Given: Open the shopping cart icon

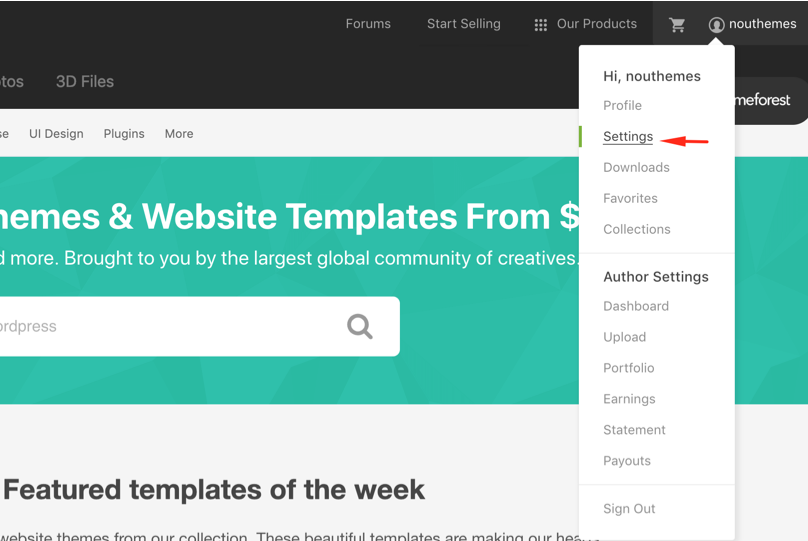Looking at the screenshot, I should tap(677, 24).
